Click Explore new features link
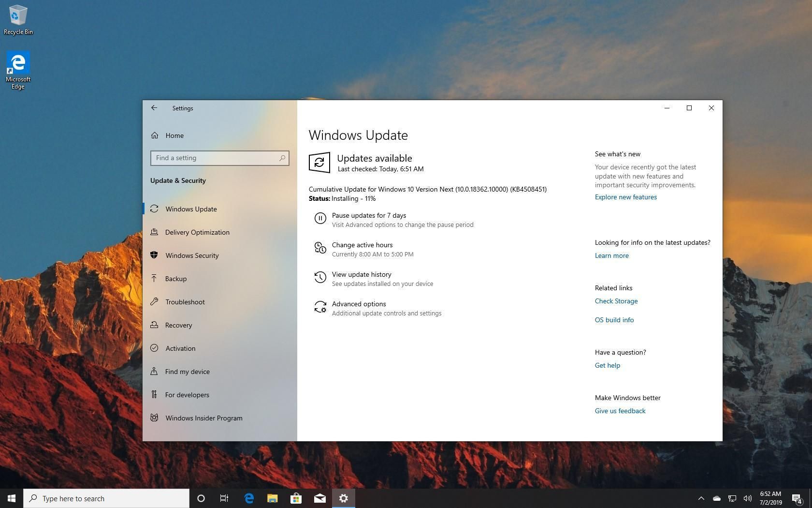The width and height of the screenshot is (812, 508). tap(625, 197)
